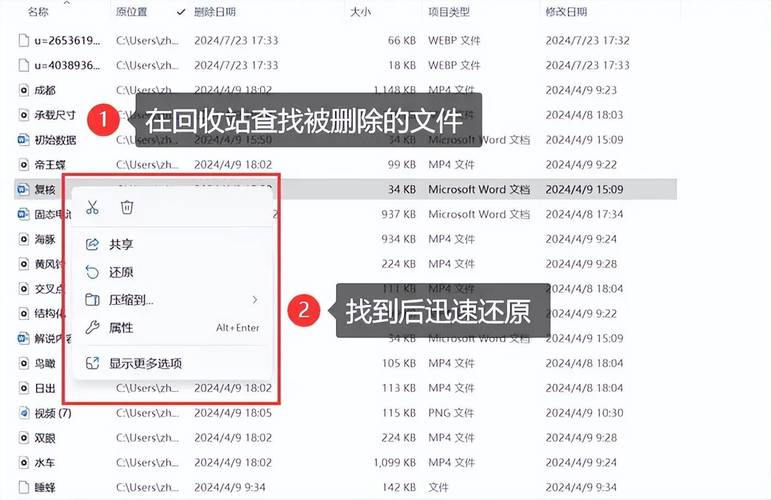Image resolution: width=771 pixels, height=500 pixels.
Task: Click the undo arrow icon beside 还原
Action: (x=92, y=272)
